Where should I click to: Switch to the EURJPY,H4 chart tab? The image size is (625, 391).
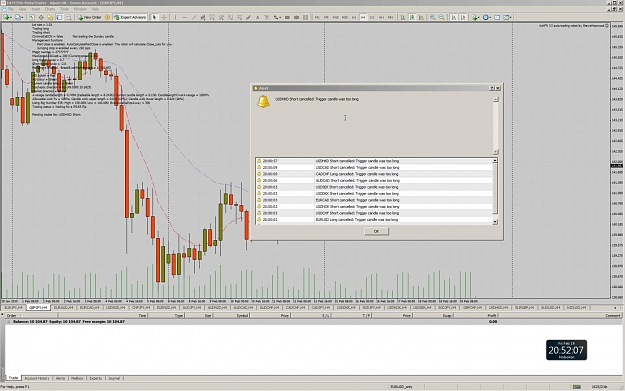point(13,308)
